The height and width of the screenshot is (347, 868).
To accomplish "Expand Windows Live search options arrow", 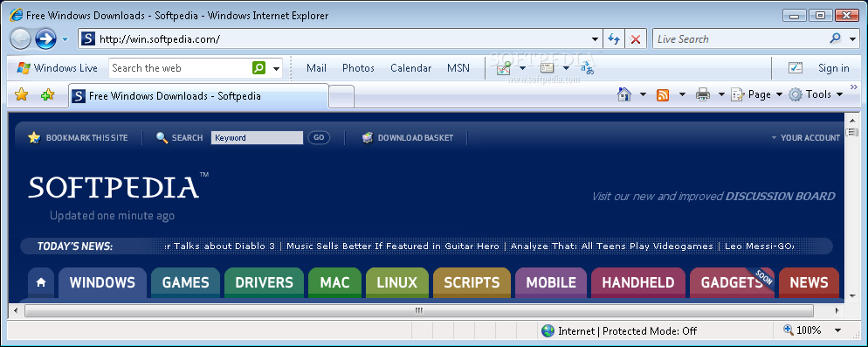I will pyautogui.click(x=276, y=69).
